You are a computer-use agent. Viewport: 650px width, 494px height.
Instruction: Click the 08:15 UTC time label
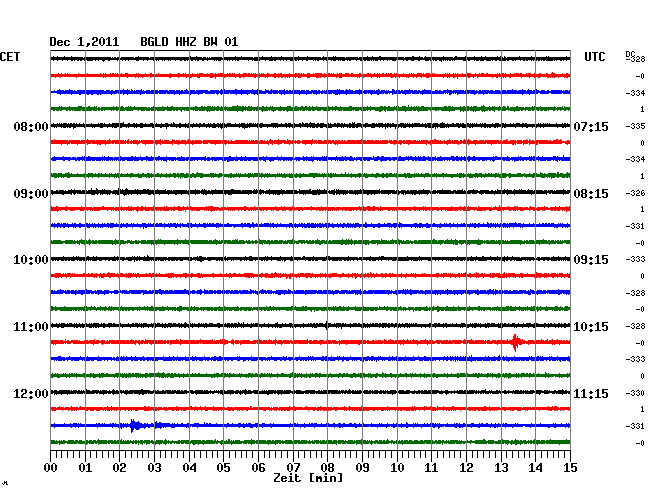pyautogui.click(x=592, y=193)
